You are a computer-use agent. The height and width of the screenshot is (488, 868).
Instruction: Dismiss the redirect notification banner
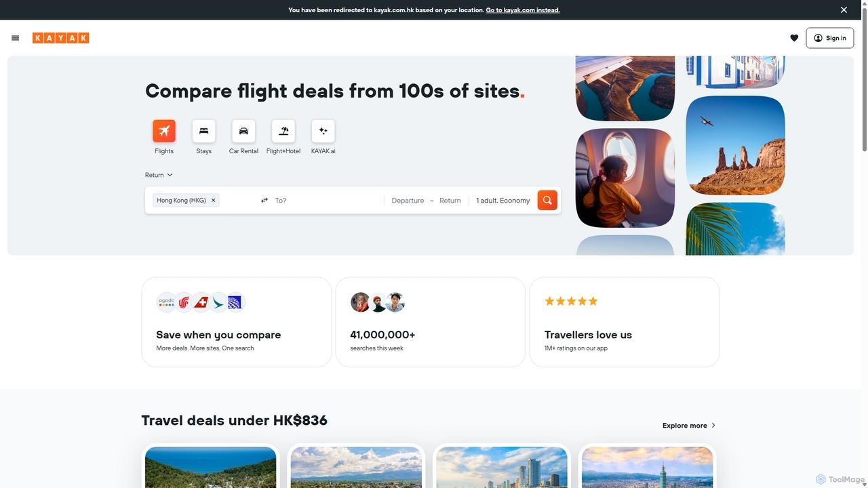click(x=844, y=10)
